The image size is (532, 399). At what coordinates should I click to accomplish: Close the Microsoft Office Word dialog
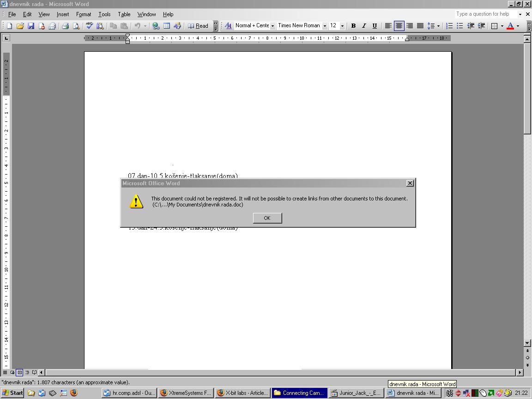(410, 183)
